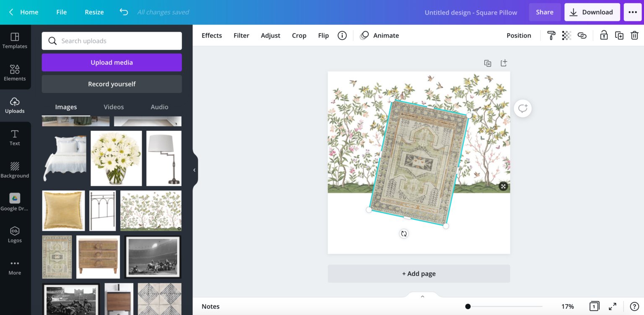Collapse the side panel with arrow handle
The height and width of the screenshot is (315, 644).
point(195,170)
